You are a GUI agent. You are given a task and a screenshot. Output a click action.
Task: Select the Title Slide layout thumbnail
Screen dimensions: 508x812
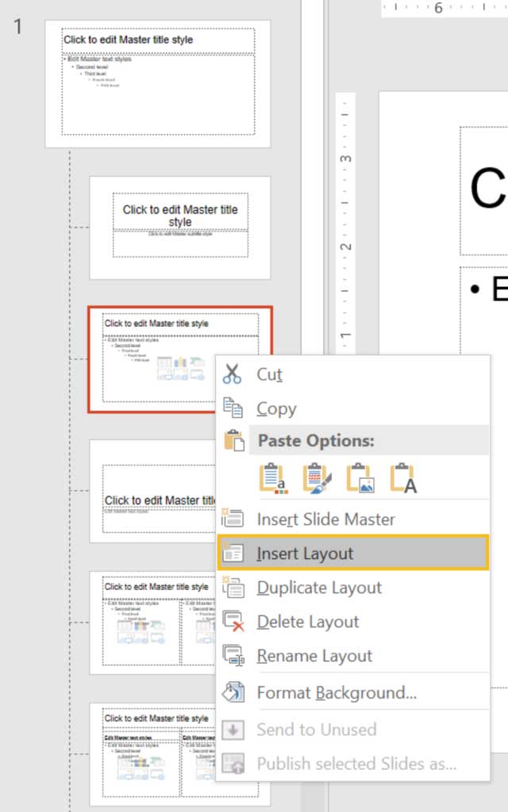(180, 228)
